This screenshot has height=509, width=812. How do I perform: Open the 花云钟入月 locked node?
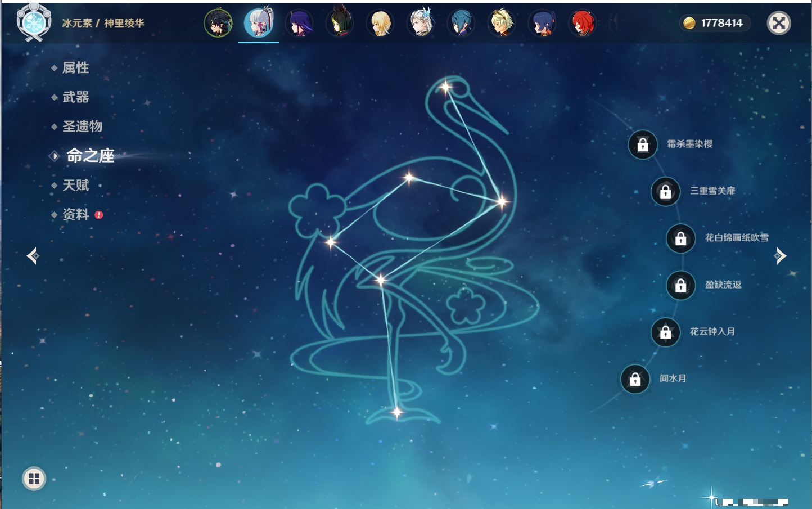pos(665,332)
